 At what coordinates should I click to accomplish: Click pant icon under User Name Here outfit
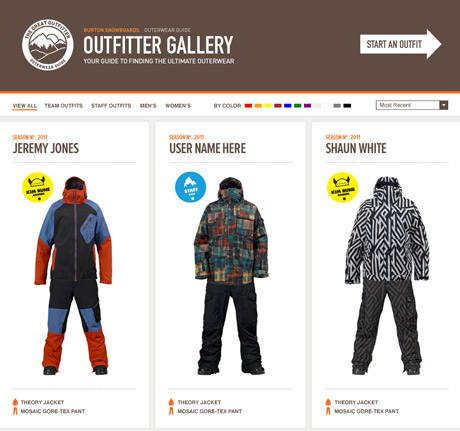click(171, 411)
